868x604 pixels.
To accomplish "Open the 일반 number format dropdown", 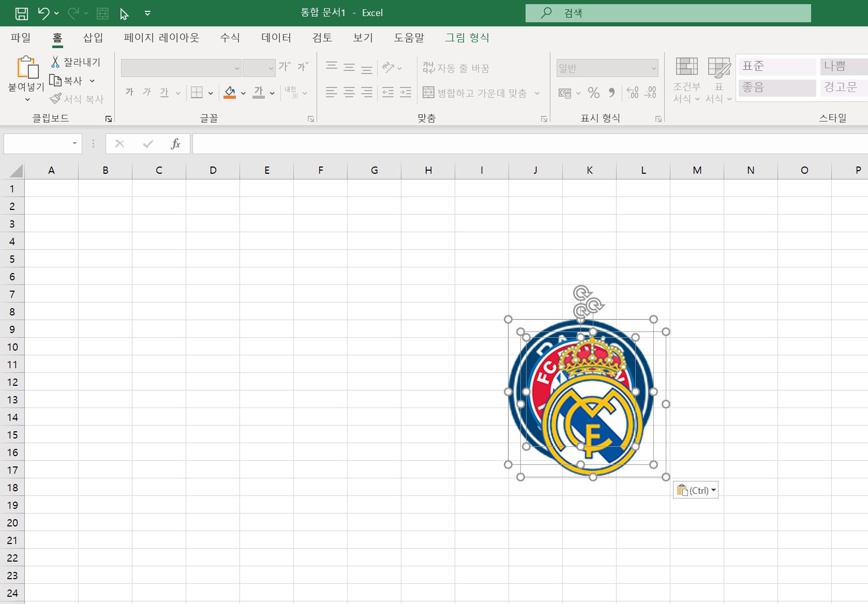I will (x=607, y=68).
